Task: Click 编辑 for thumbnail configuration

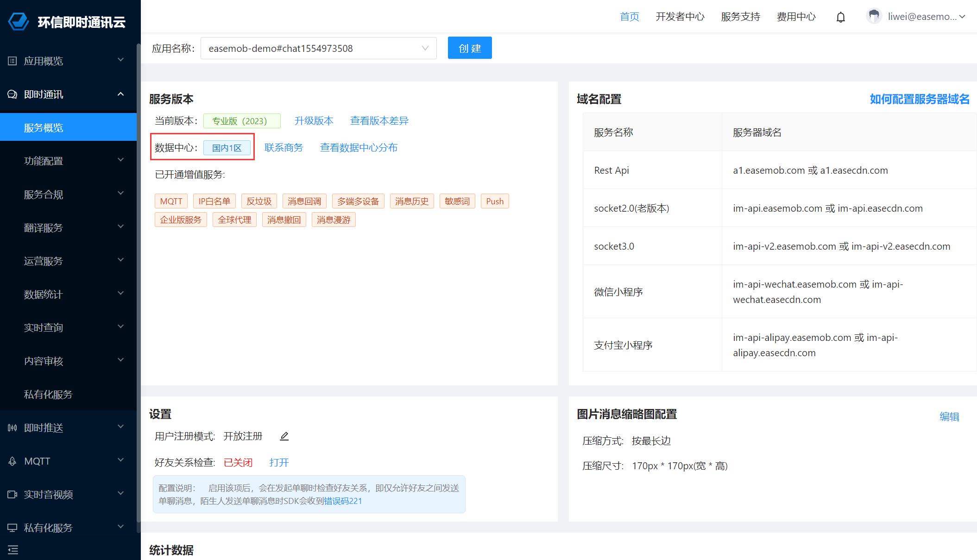Action: point(949,417)
